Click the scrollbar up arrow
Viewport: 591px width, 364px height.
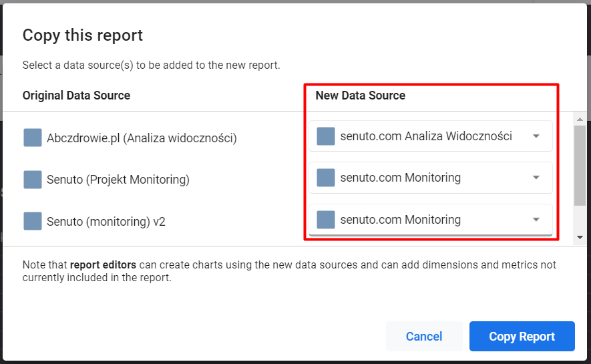tap(580, 119)
